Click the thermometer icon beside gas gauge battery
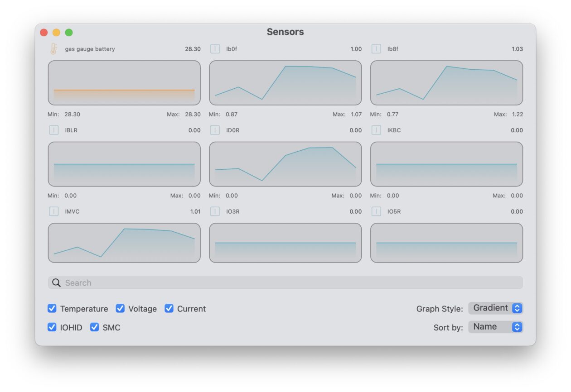Viewport: 571px width, 392px height. tap(54, 48)
